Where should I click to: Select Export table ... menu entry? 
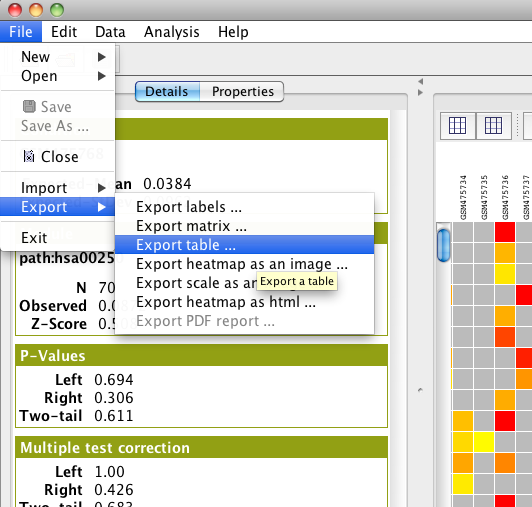point(244,245)
